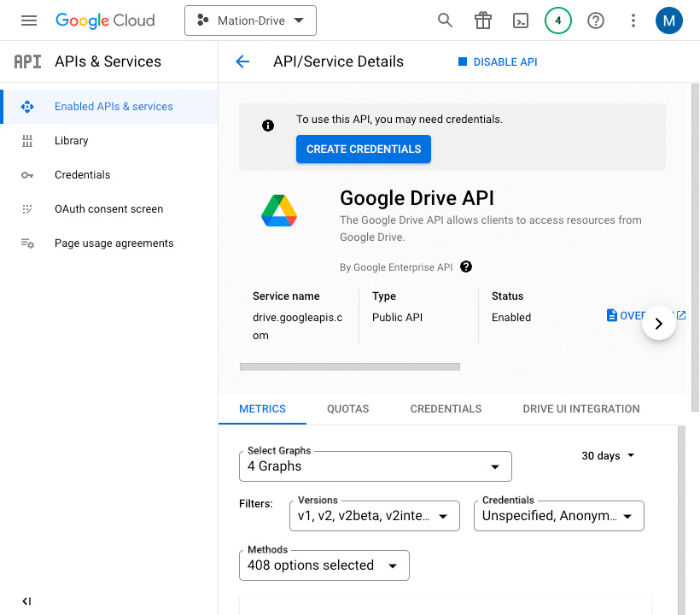
Task: Open the hamburger navigation menu
Action: pos(29,20)
